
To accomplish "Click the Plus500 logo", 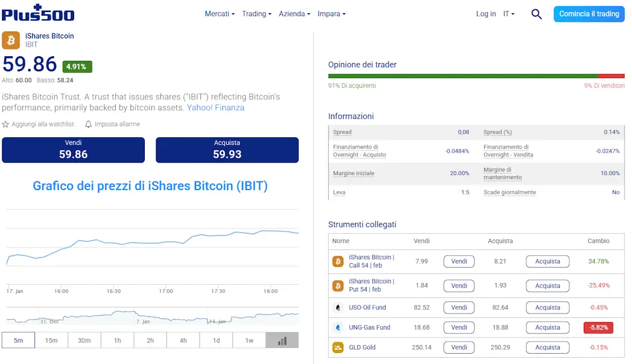I will point(38,13).
